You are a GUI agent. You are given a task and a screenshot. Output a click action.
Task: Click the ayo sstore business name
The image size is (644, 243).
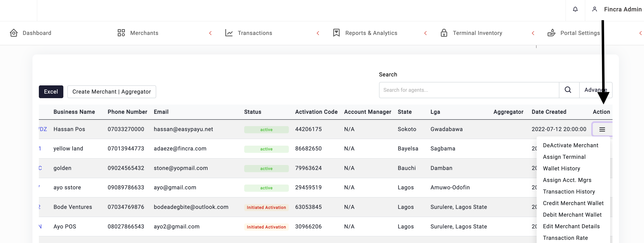(x=67, y=187)
